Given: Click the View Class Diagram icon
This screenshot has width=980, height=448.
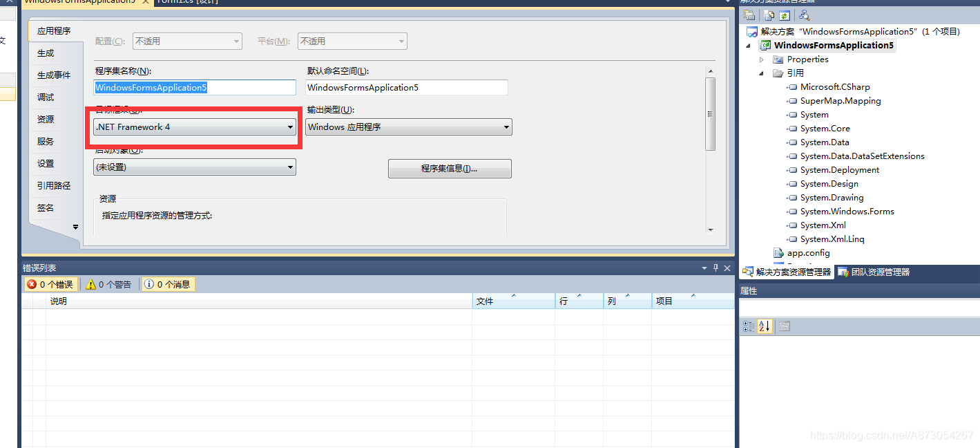Looking at the screenshot, I should [x=805, y=15].
